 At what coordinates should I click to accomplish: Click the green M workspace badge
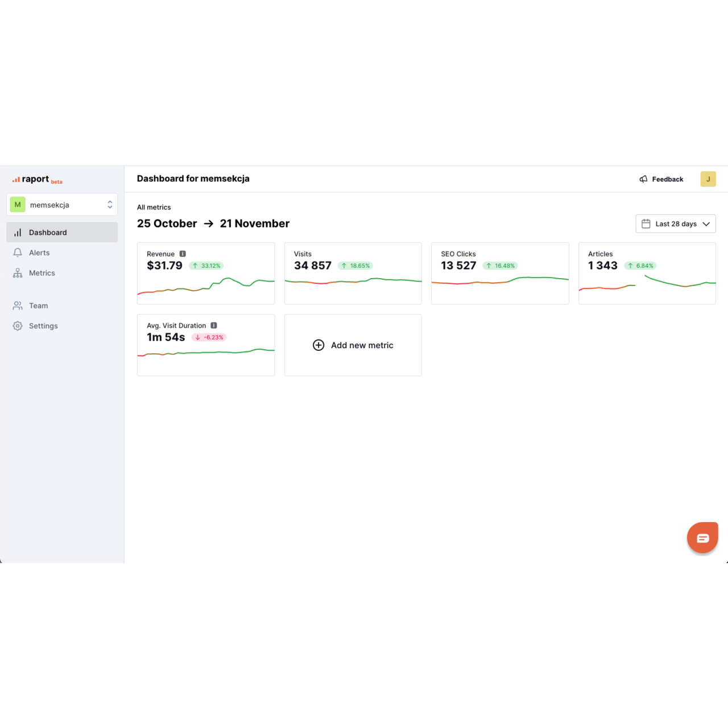pyautogui.click(x=18, y=205)
